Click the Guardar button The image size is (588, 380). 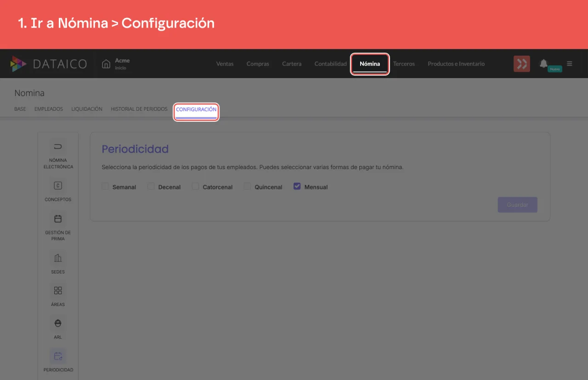tap(517, 205)
